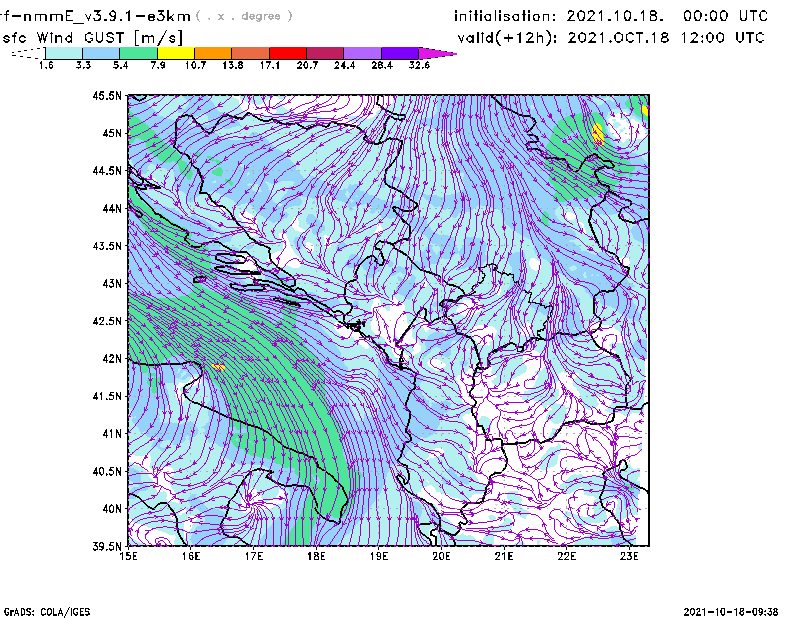Screen dimensions: 800x618
Task: Pick the coral legend swatch after 13.8
Action: pos(251,53)
